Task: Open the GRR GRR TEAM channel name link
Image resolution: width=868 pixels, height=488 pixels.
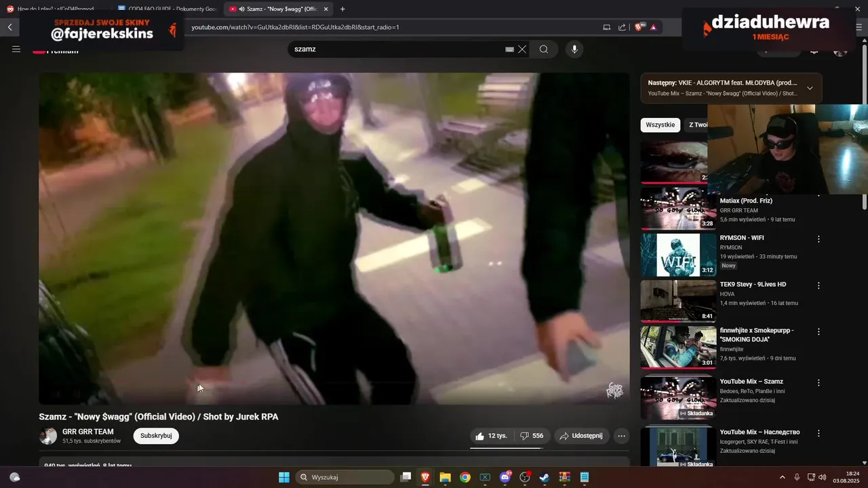Action: 88,432
